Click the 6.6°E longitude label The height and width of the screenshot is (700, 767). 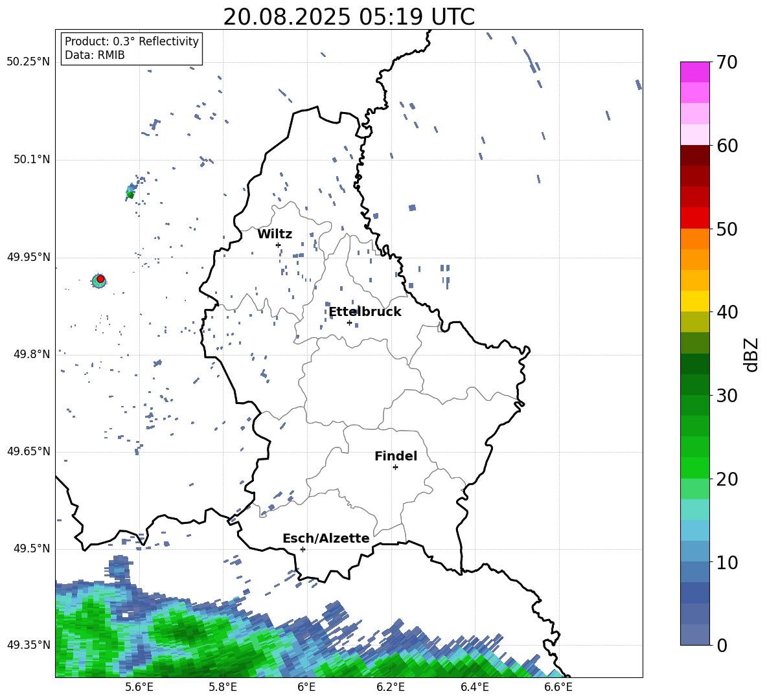pos(558,687)
